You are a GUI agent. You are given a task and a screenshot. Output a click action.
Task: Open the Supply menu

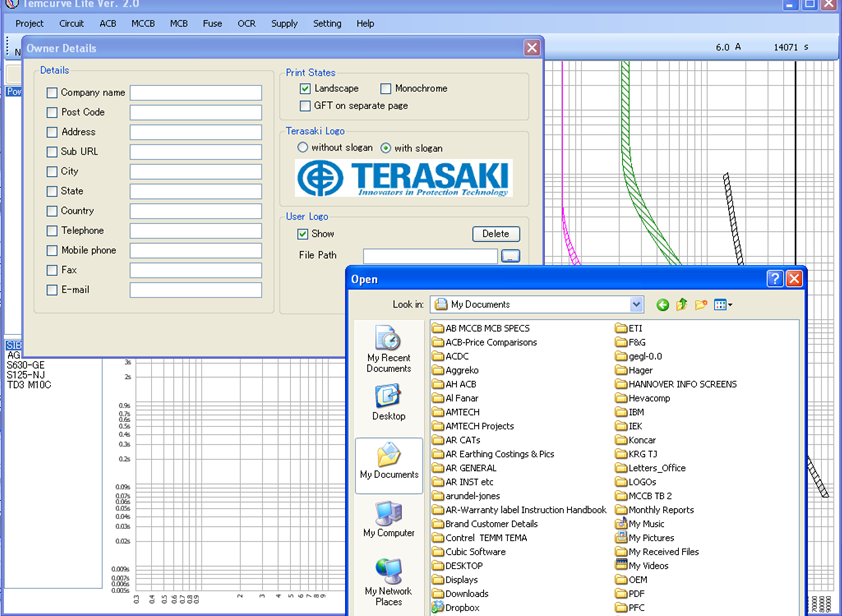pyautogui.click(x=284, y=23)
